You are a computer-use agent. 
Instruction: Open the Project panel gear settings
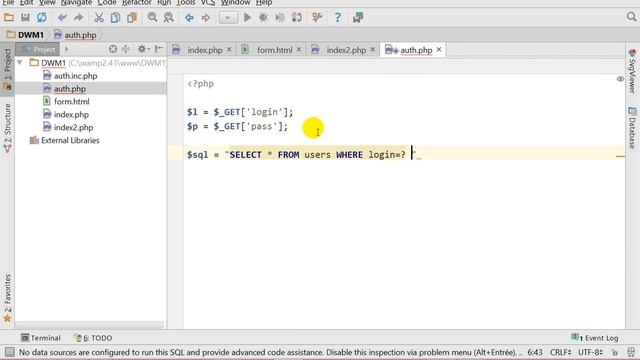click(143, 49)
